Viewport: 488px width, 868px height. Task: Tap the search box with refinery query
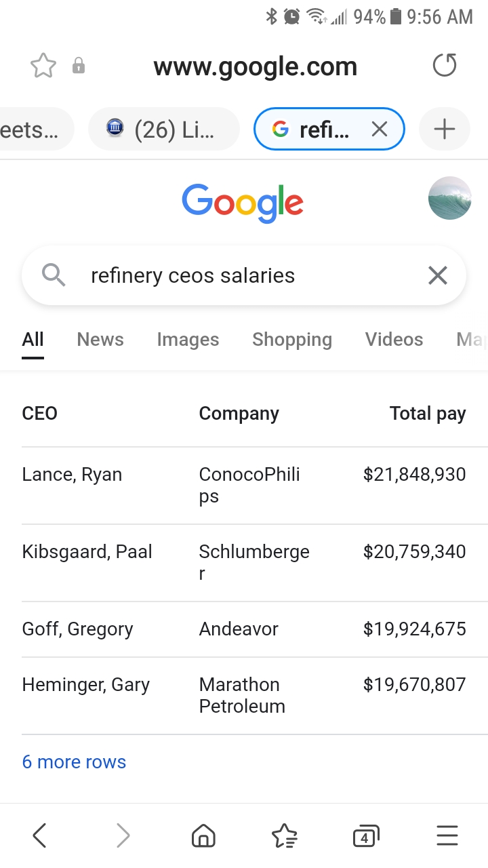click(x=230, y=275)
